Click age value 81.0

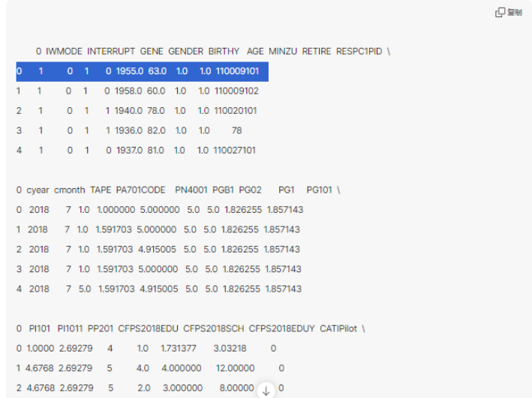pos(155,150)
